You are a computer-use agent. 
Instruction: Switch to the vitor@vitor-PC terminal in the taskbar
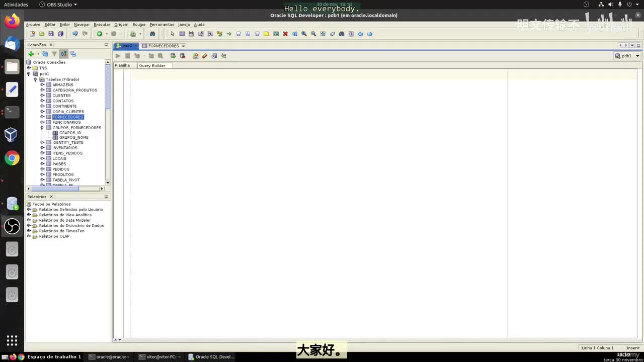(159, 357)
